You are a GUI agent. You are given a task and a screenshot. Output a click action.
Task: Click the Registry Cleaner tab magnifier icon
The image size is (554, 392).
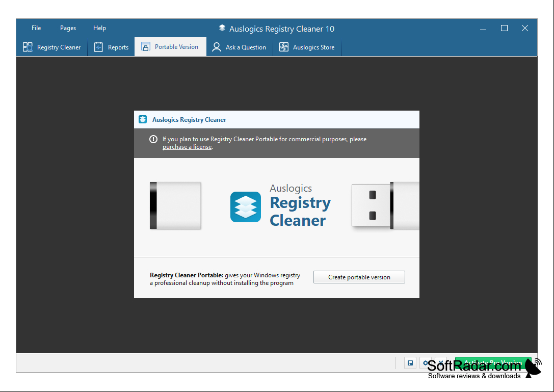28,47
